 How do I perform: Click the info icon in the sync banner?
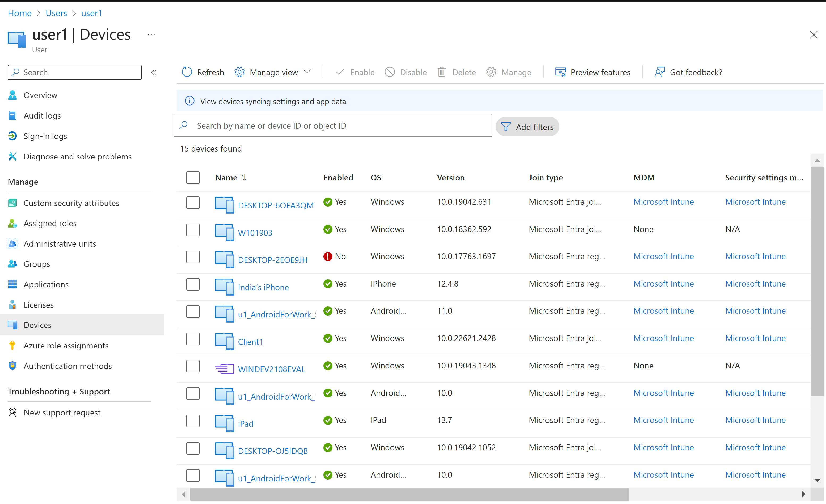click(190, 101)
